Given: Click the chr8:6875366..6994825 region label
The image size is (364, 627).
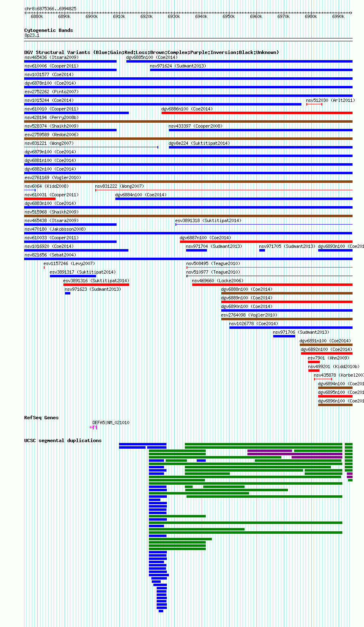Looking at the screenshot, I should click(50, 9).
